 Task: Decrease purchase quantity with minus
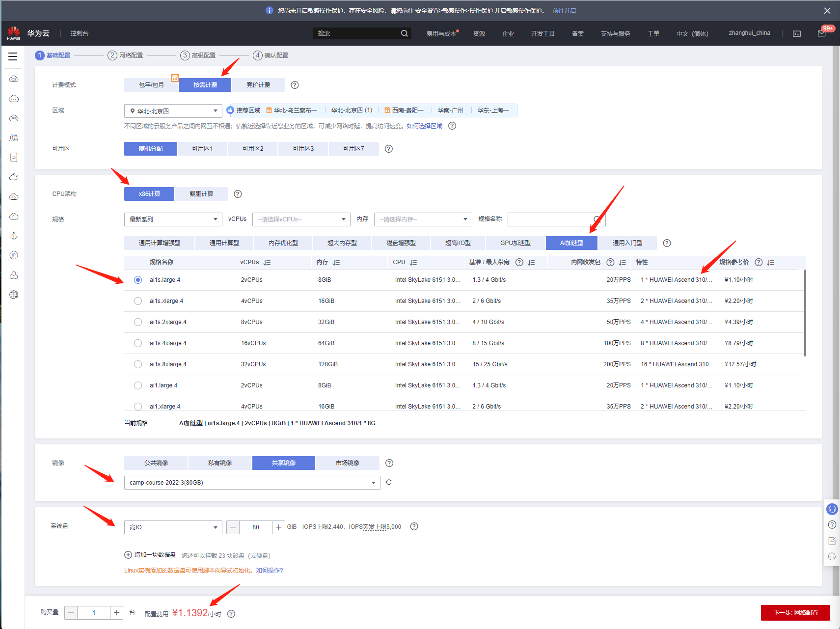click(x=71, y=613)
